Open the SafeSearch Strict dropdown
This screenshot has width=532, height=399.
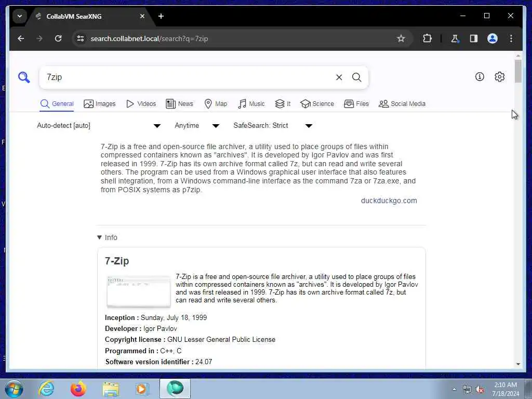point(273,126)
